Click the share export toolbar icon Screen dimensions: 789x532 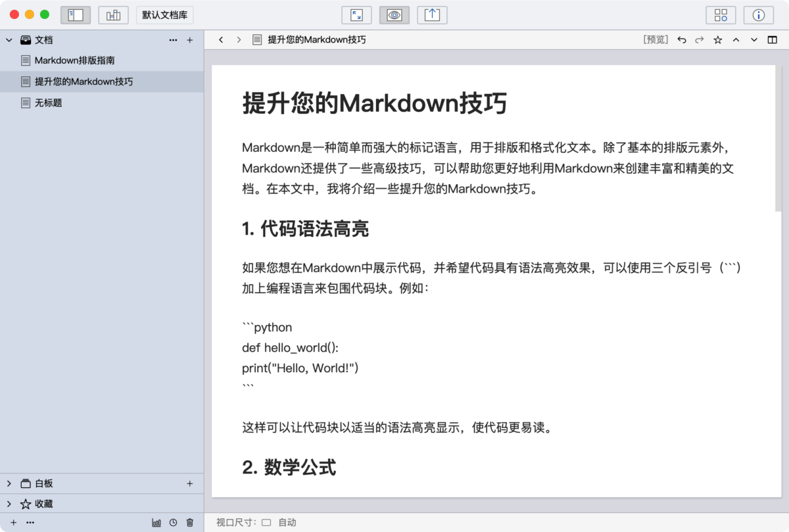tap(432, 14)
